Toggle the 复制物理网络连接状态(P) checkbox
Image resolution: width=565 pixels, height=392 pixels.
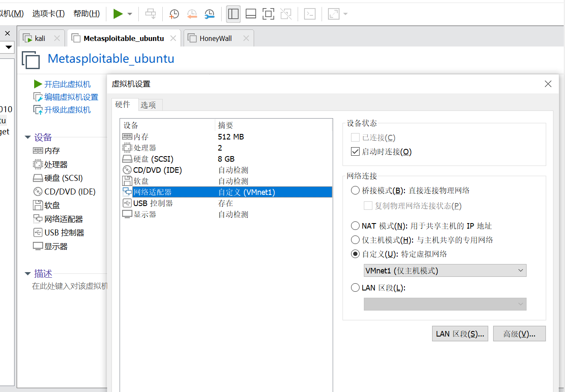point(368,206)
